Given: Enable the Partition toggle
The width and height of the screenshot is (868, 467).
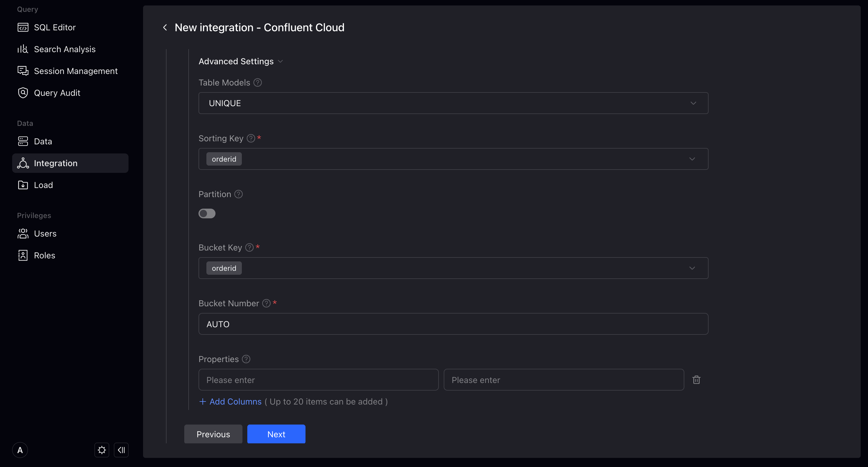Looking at the screenshot, I should pos(207,213).
